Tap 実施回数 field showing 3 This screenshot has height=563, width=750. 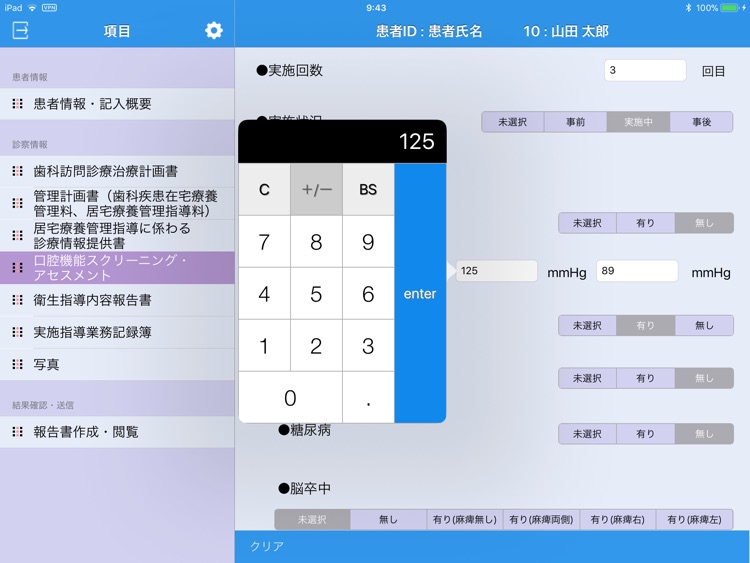coord(645,70)
